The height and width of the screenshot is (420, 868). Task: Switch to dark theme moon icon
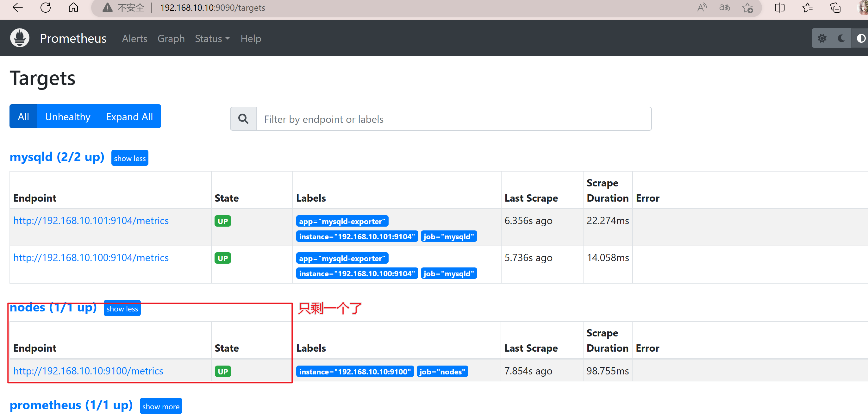841,38
